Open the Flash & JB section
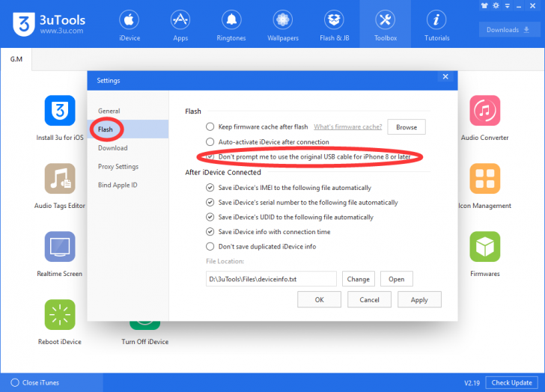 tap(334, 26)
